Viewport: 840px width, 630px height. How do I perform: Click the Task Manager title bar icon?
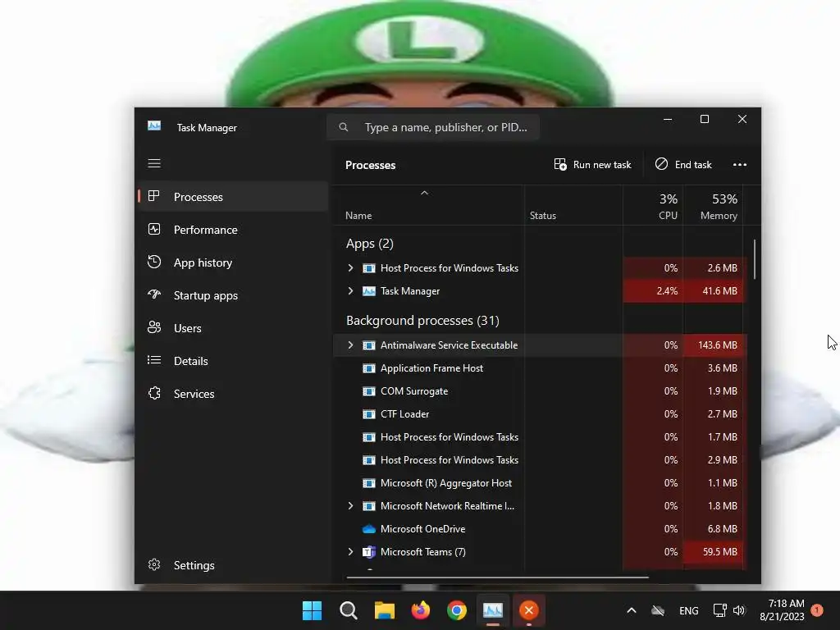tap(154, 126)
